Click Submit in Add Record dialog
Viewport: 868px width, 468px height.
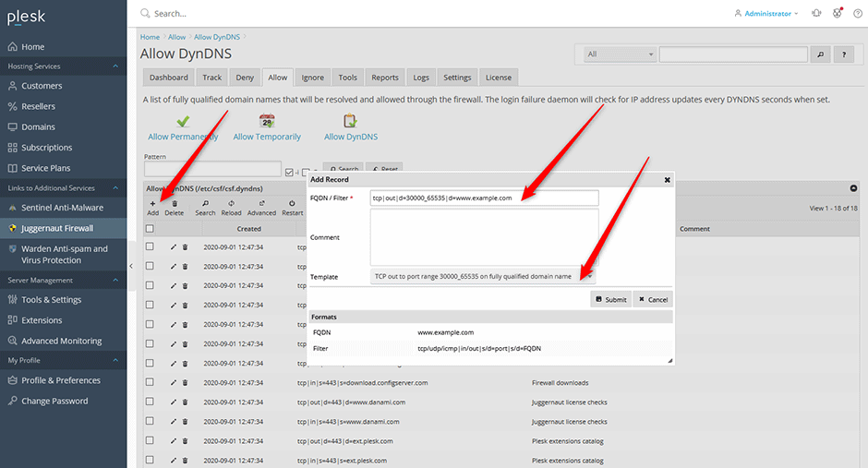611,299
